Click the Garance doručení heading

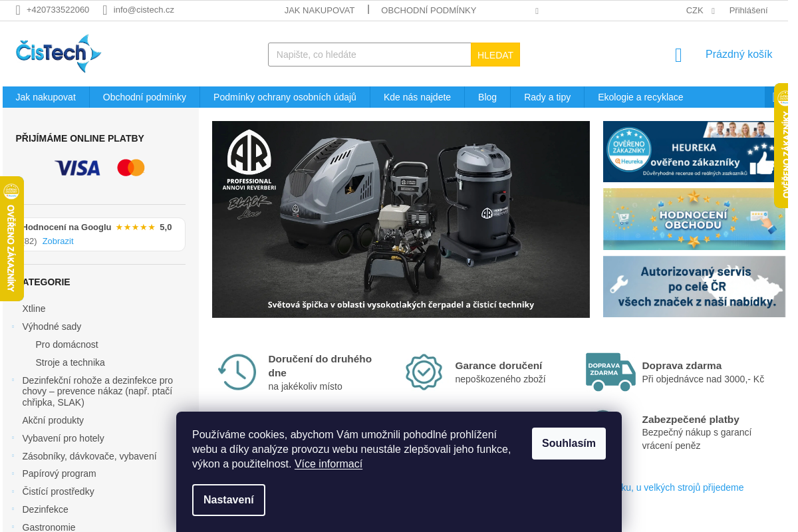click(x=499, y=366)
